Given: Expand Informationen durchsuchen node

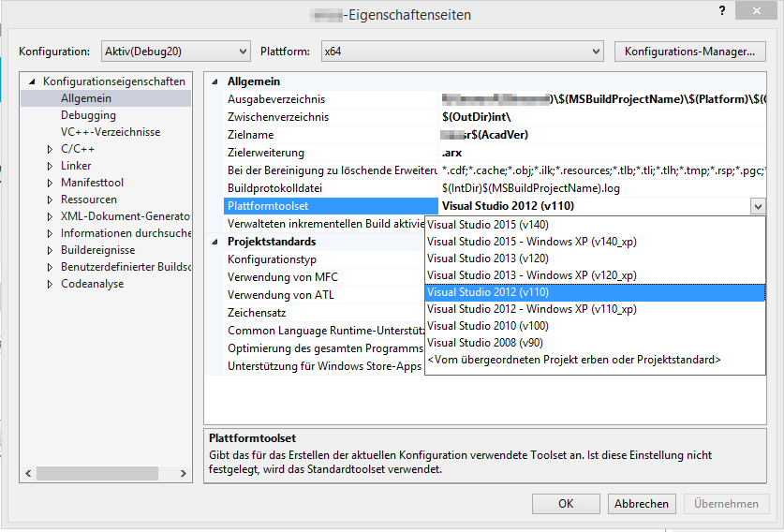Looking at the screenshot, I should click(x=50, y=233).
